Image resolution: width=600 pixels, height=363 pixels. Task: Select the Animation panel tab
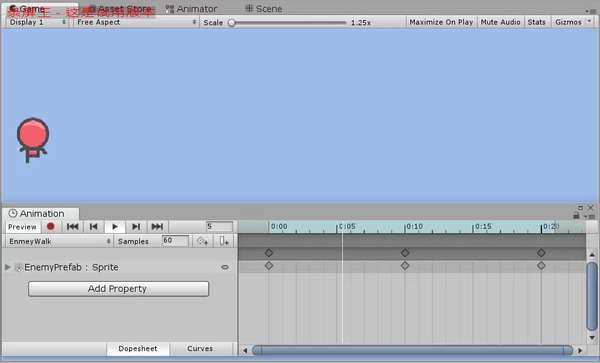point(40,213)
